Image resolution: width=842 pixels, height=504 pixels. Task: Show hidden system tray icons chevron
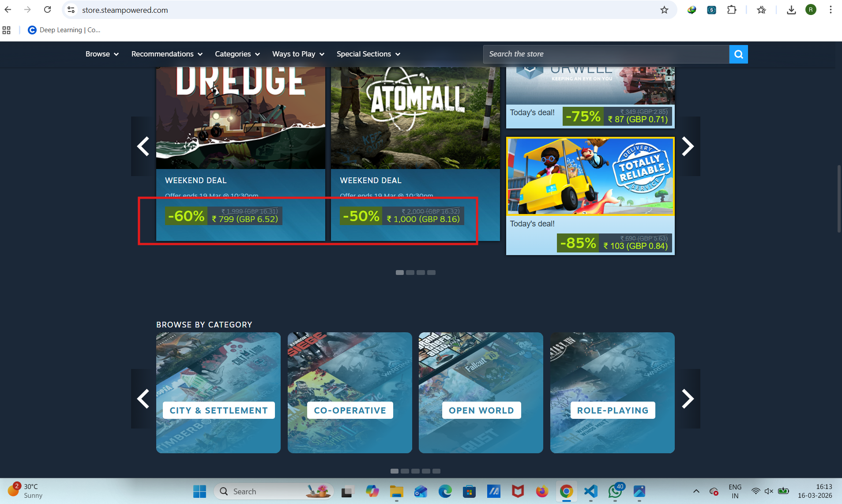696,491
